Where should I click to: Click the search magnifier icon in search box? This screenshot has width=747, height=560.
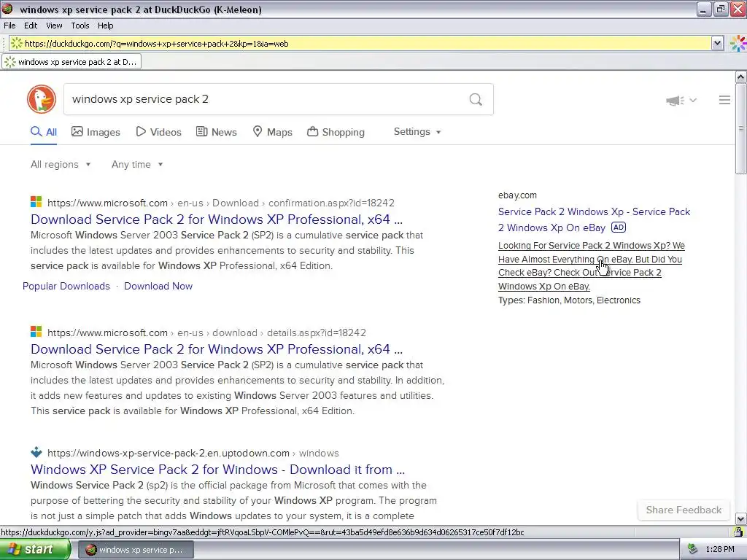476,99
